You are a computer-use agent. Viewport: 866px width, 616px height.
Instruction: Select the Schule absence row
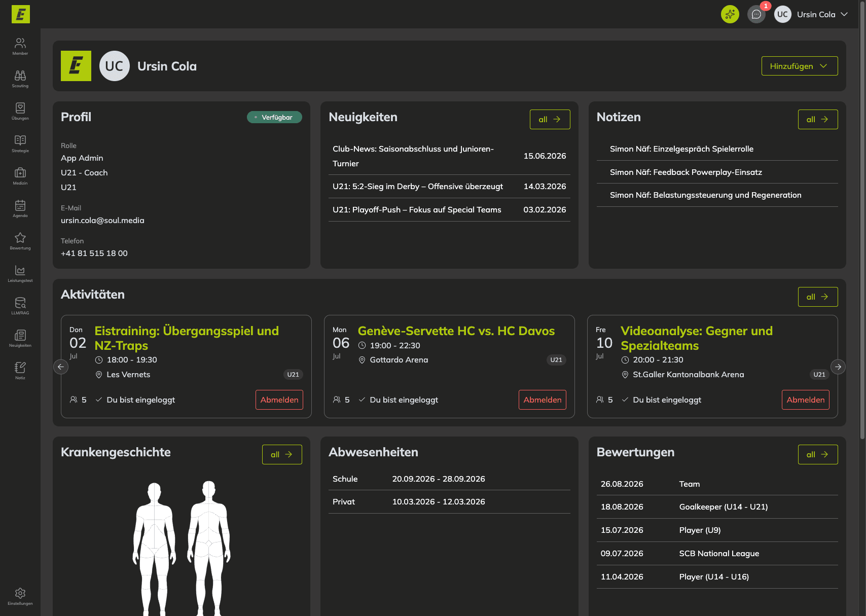pos(449,479)
